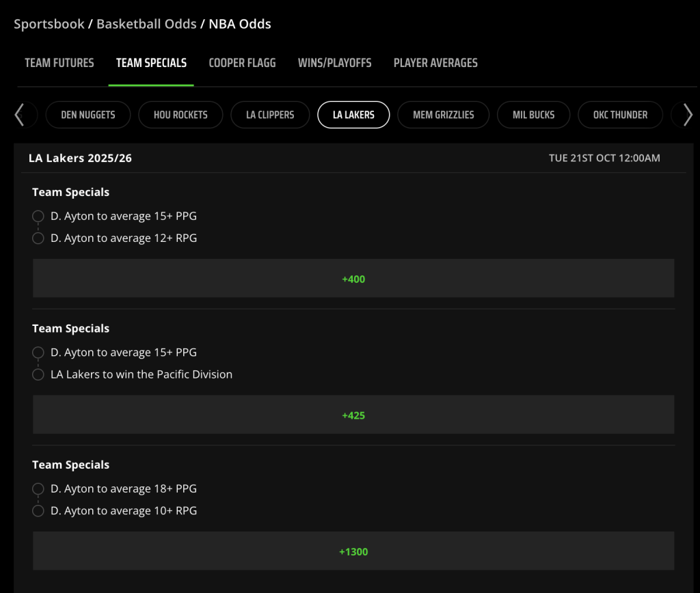Select Ayton 10+ RPG radio circle
The image size is (700, 593).
tap(38, 511)
